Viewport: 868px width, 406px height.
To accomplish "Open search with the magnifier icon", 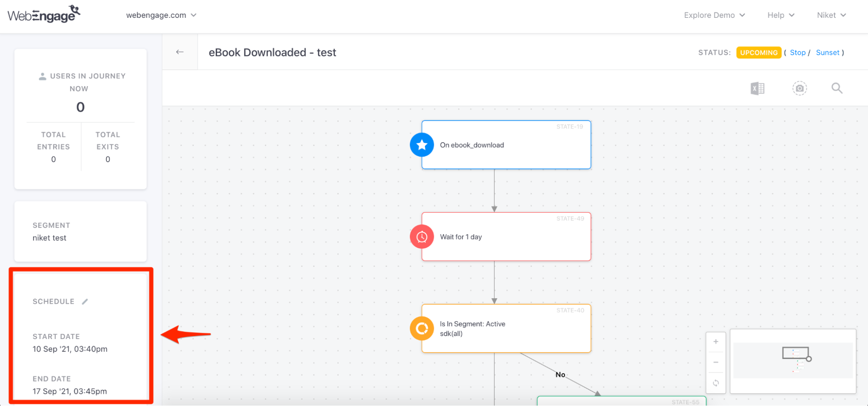I will (x=837, y=89).
